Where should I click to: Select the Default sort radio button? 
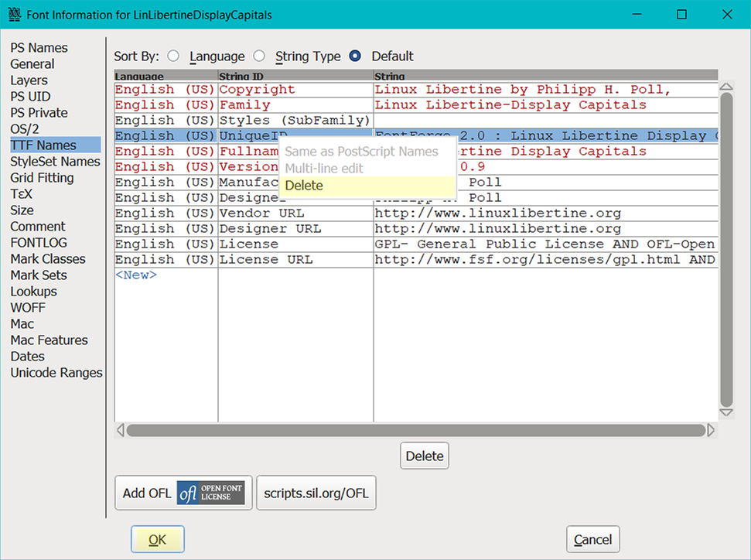[355, 56]
